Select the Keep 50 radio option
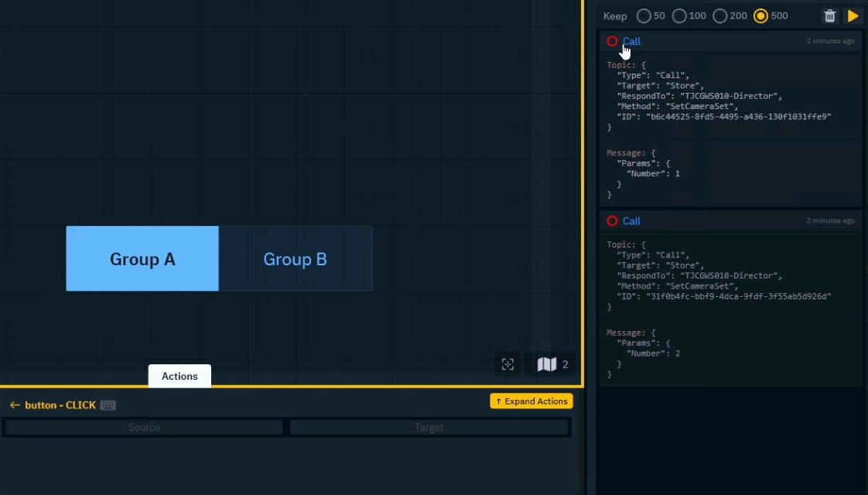Viewport: 868px width, 495px height. [643, 16]
